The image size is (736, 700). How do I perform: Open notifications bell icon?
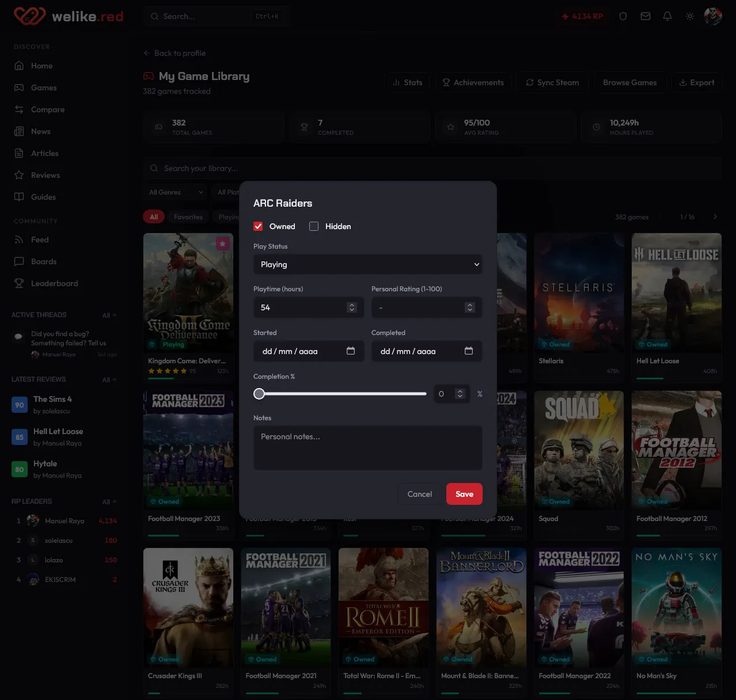tap(667, 16)
